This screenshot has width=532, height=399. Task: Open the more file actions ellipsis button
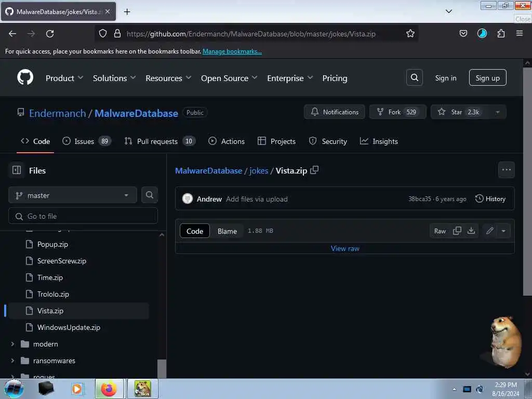click(x=506, y=170)
